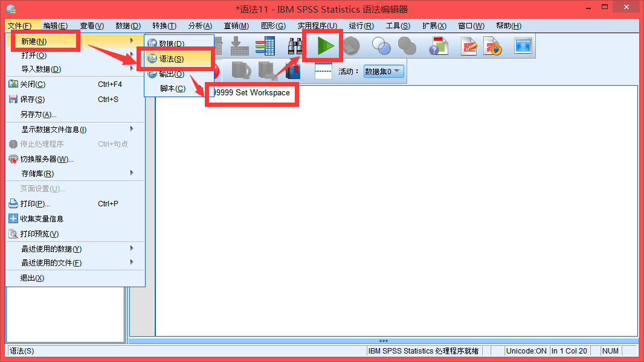Expand 最近使用的数据(Y) submenu
This screenshot has height=362, width=644.
[75, 249]
